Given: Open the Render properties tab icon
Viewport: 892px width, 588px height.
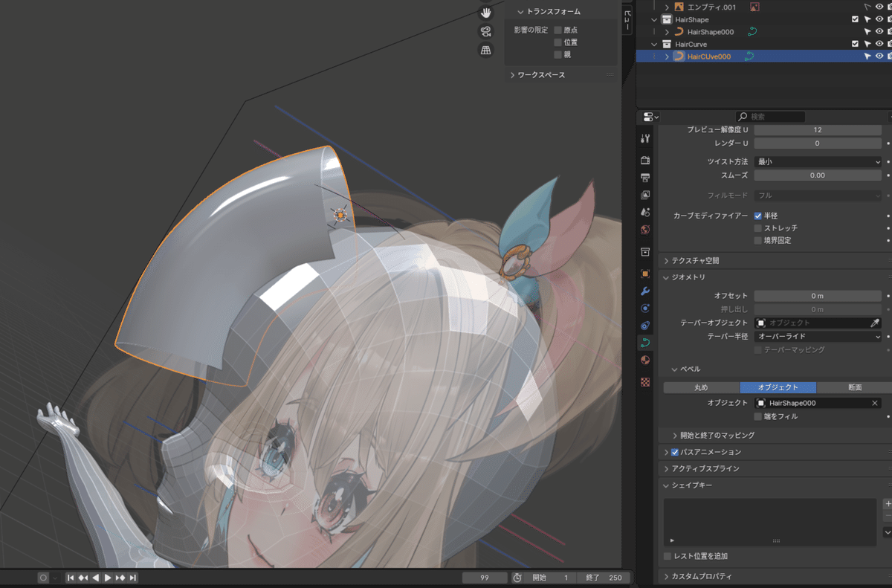Looking at the screenshot, I should (645, 161).
